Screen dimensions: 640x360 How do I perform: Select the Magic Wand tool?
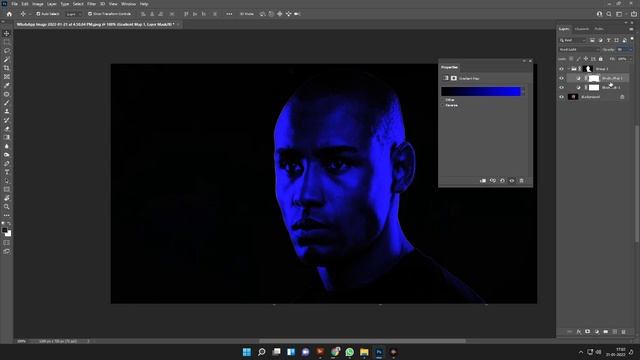(x=7, y=60)
